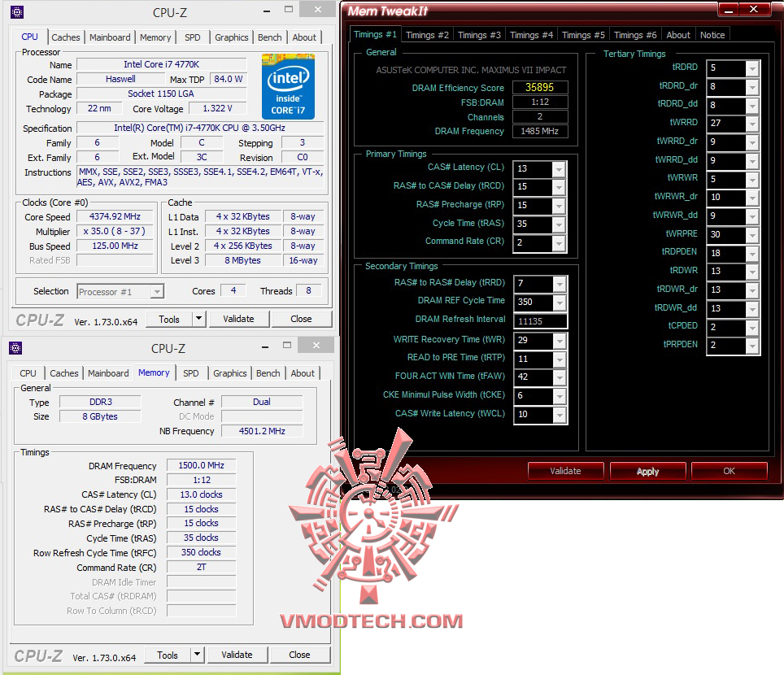Expand the tRDPDEN dropdown showing 18
784x675 pixels.
pos(752,254)
